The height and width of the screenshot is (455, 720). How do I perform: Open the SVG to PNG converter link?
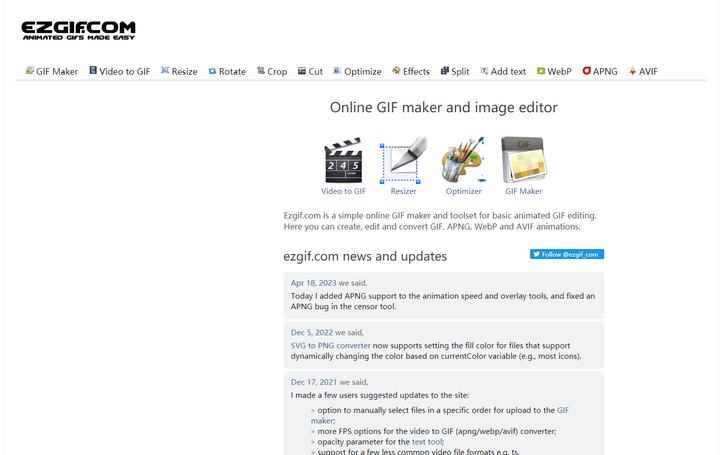(x=331, y=345)
